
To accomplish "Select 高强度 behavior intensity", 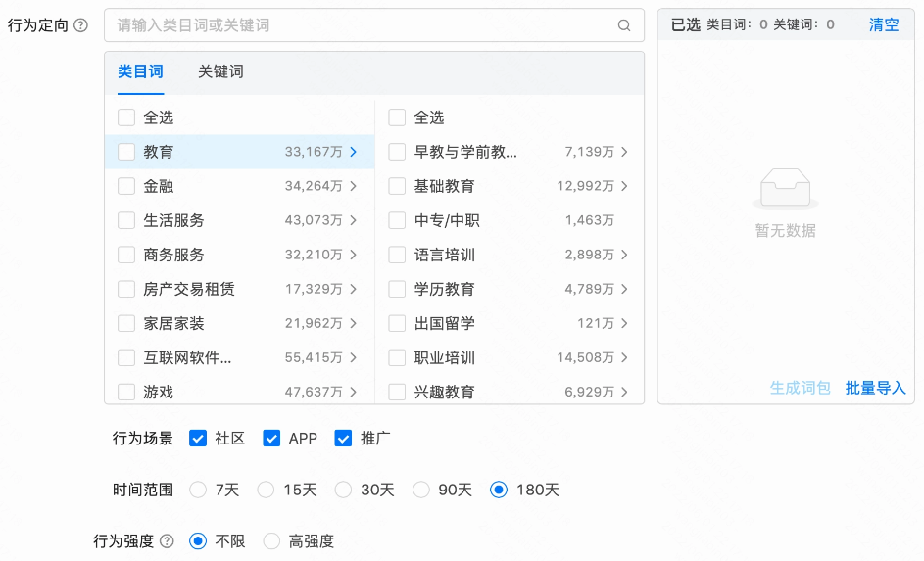I will [271, 541].
